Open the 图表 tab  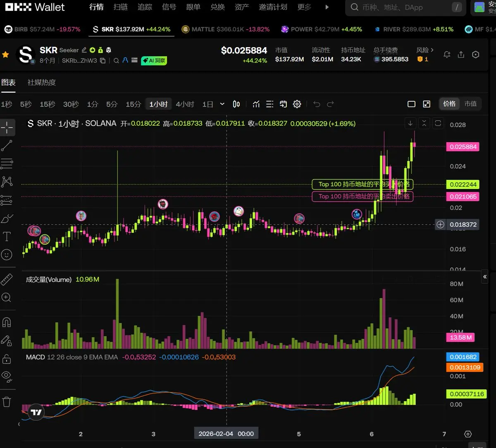click(x=8, y=82)
